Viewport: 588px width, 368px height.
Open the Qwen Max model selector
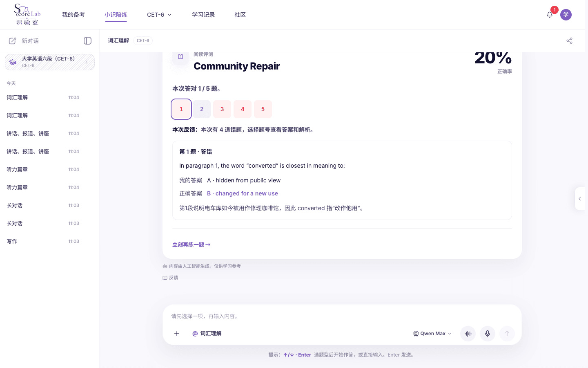coord(432,334)
